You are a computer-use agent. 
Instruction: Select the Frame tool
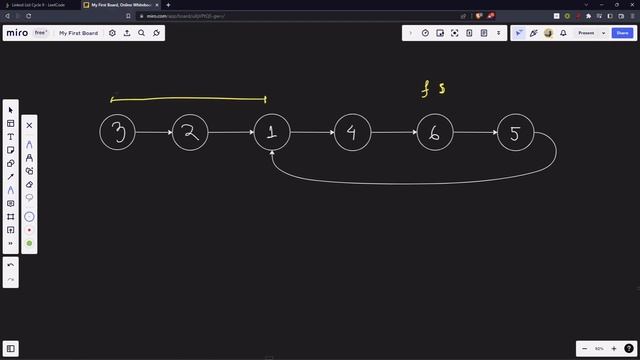point(11,217)
